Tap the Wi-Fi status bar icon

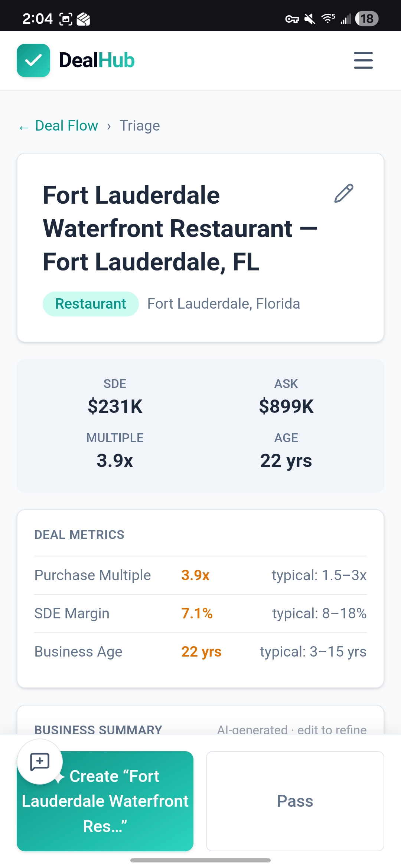coord(328,19)
